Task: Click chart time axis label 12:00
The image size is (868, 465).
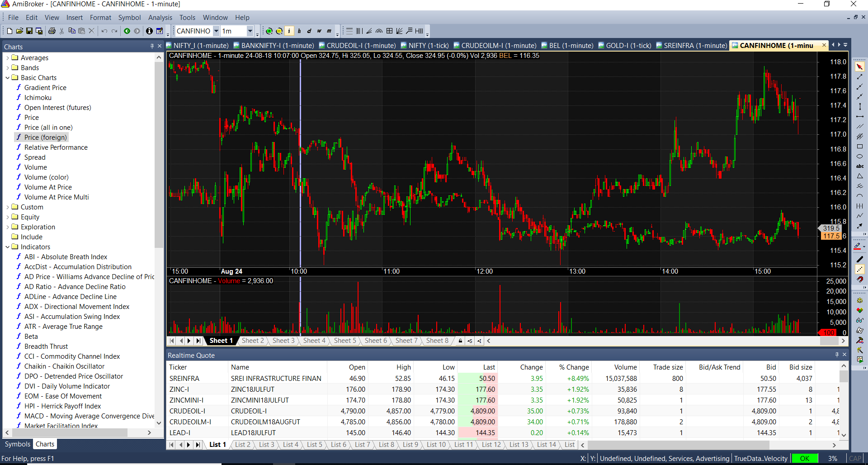Action: tap(484, 271)
